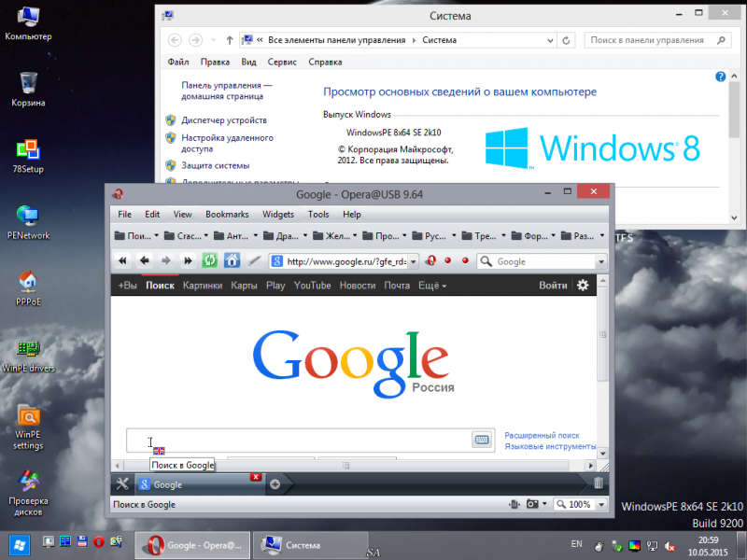
Task: Click the red Opera quick launch icon
Action: [x=99, y=541]
